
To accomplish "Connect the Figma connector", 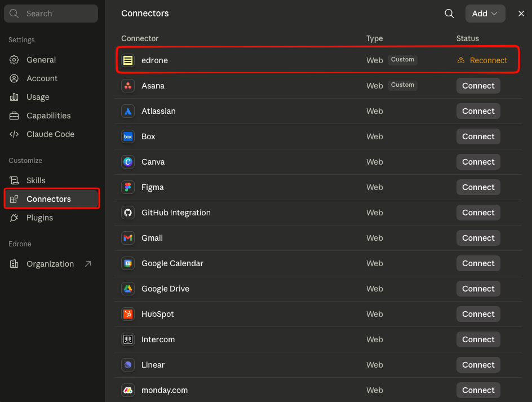I will (x=478, y=187).
